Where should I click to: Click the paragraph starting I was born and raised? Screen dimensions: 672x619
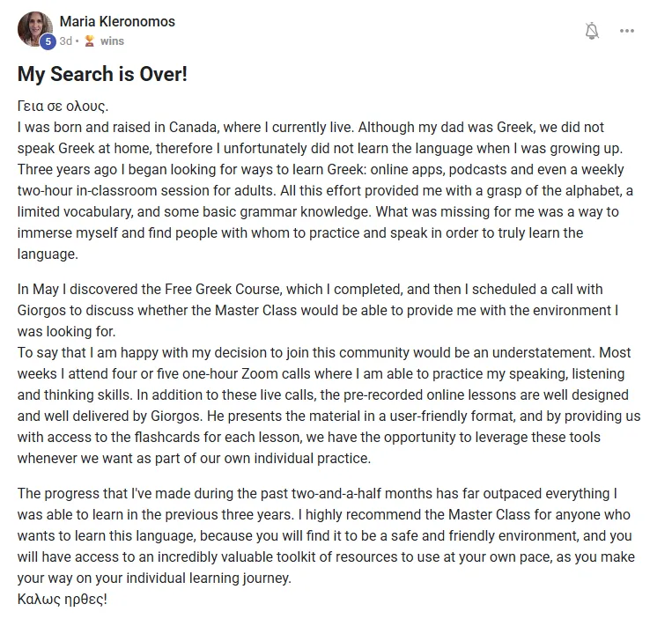pos(325,190)
